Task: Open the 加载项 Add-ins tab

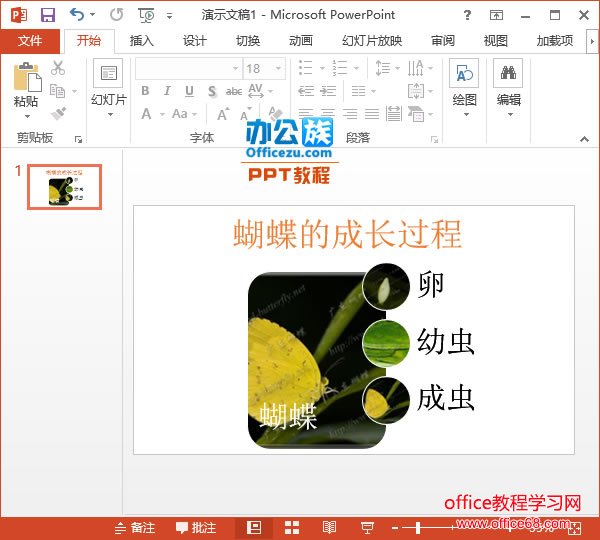Action: [x=555, y=41]
